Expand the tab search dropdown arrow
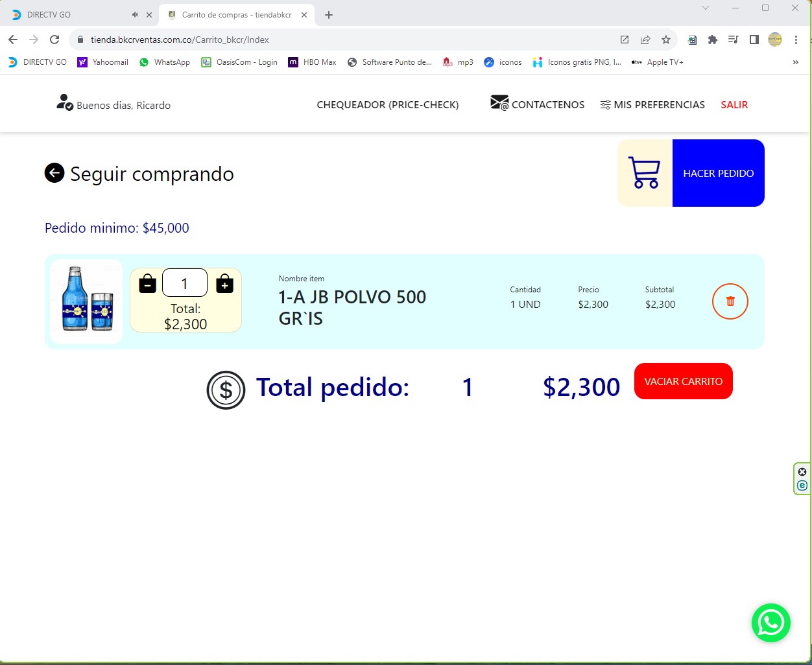This screenshot has height=665, width=812. coord(706,8)
